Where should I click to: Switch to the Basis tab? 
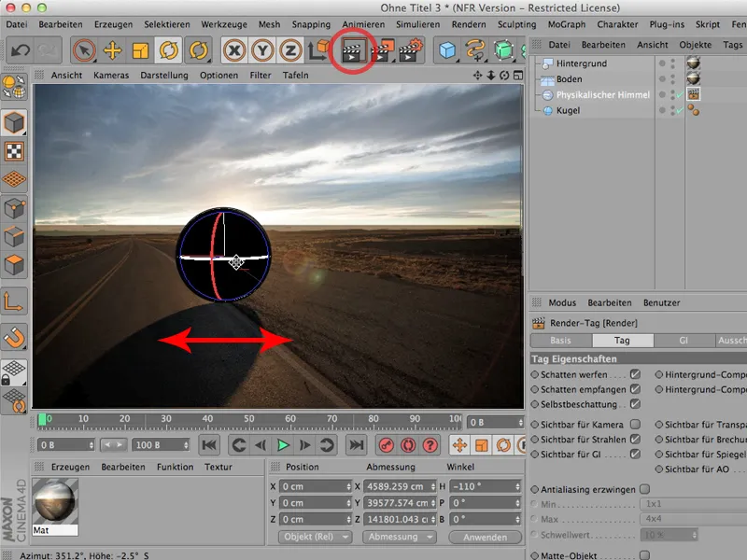pos(561,340)
